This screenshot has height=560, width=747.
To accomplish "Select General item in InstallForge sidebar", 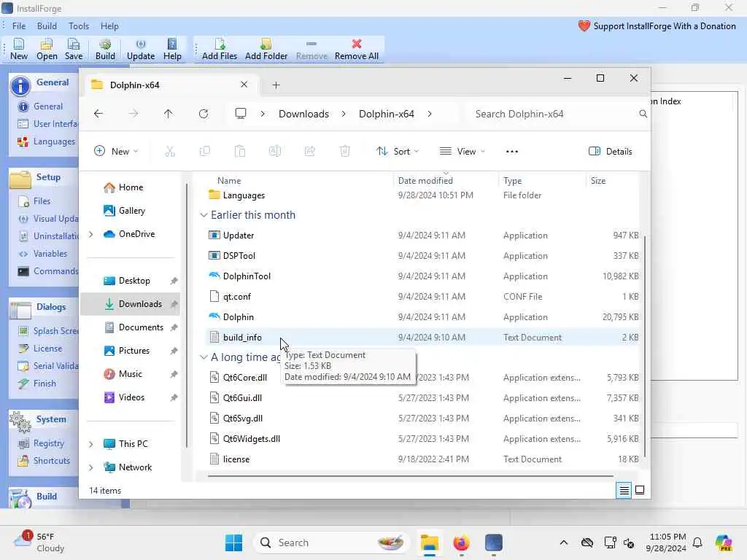I will point(41,106).
